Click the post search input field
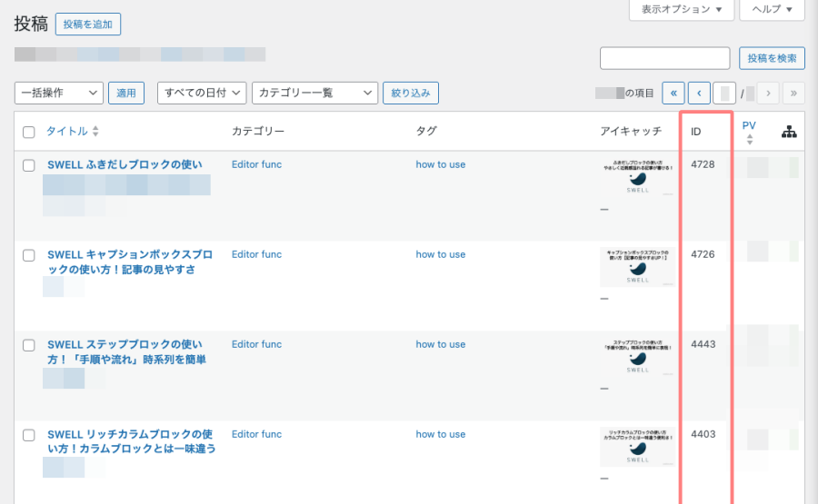The height and width of the screenshot is (504, 818). (664, 58)
